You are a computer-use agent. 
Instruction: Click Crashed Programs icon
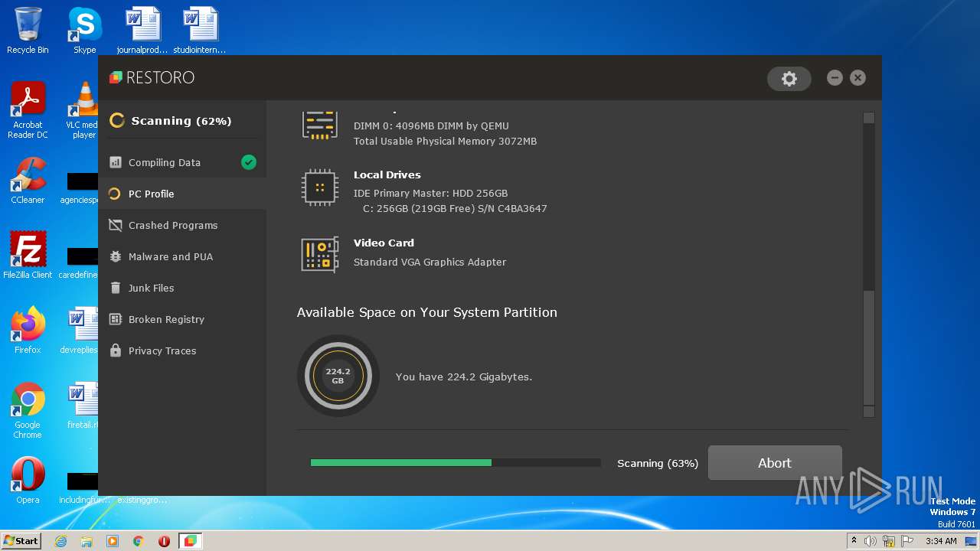pos(116,225)
